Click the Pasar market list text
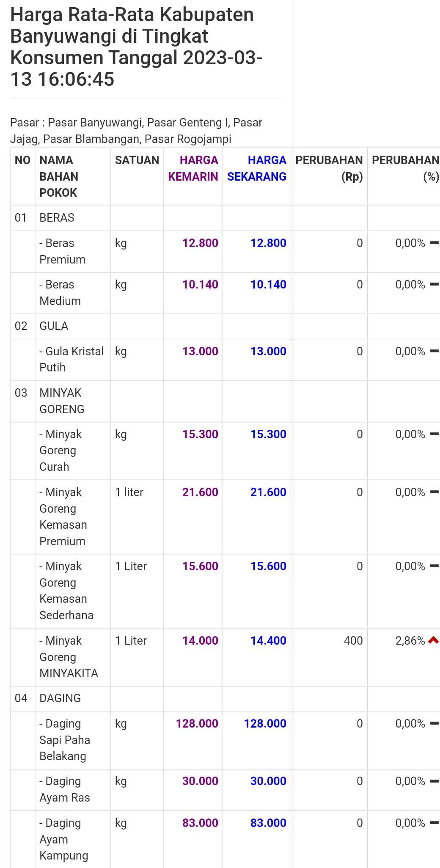The image size is (440, 868). coord(136,131)
